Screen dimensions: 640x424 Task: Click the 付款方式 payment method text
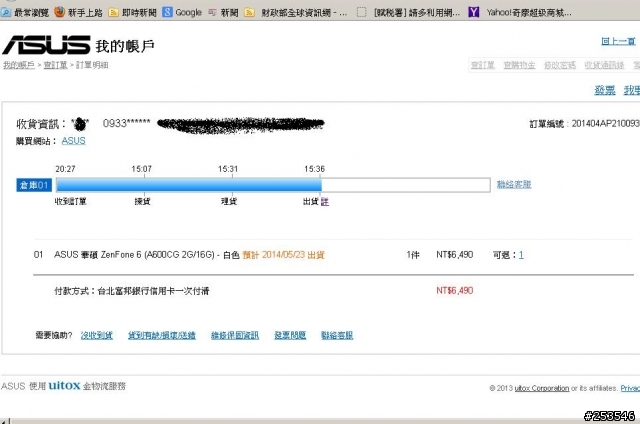[131, 291]
